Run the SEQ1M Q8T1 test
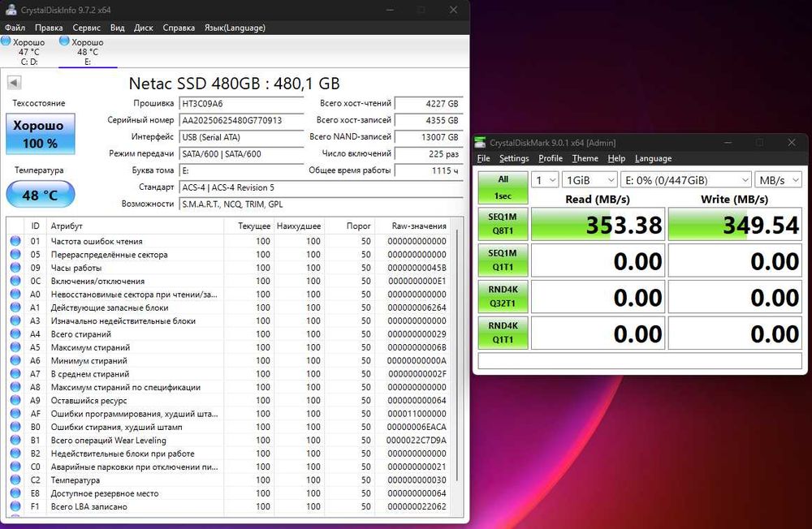 coord(503,224)
